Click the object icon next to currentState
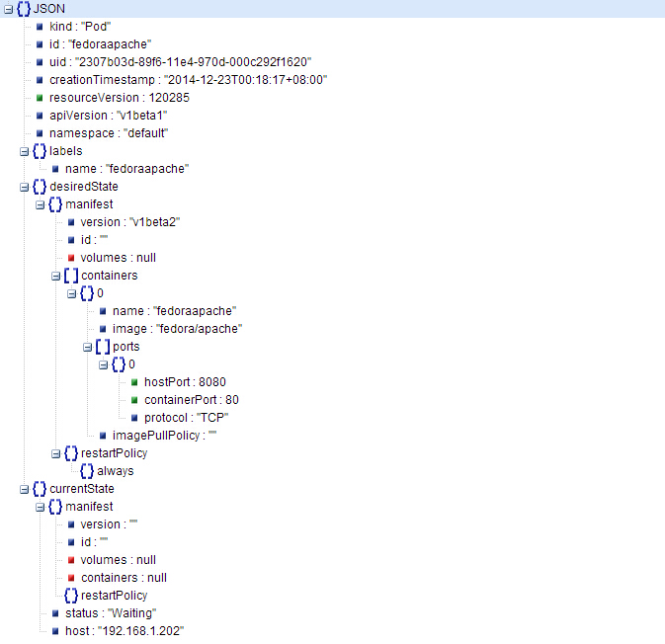Viewport: 665px width, 644px height. [40, 489]
